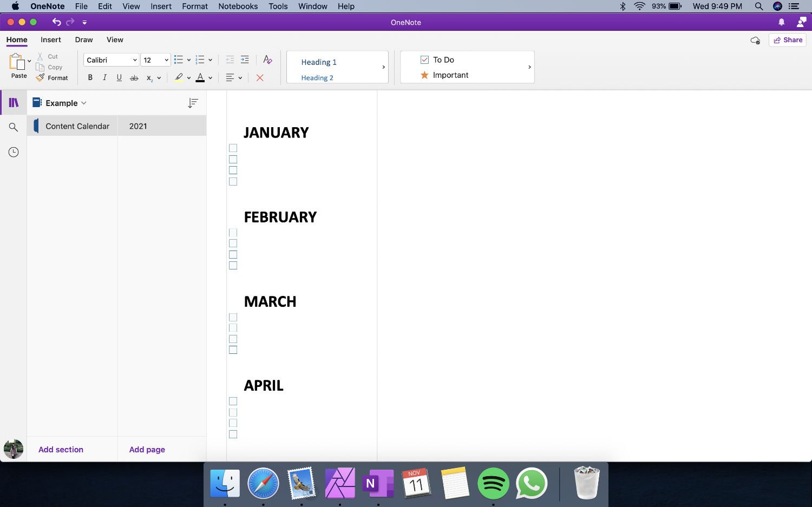
Task: Click the red X delete icon
Action: tap(260, 78)
